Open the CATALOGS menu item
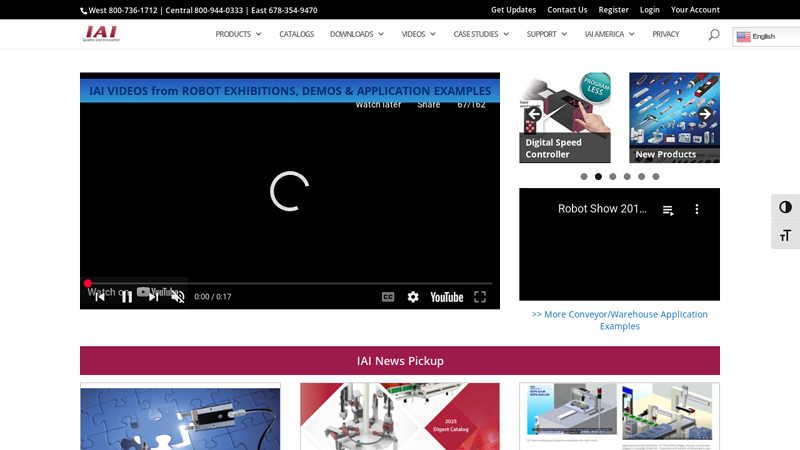The width and height of the screenshot is (800, 450). [x=296, y=34]
